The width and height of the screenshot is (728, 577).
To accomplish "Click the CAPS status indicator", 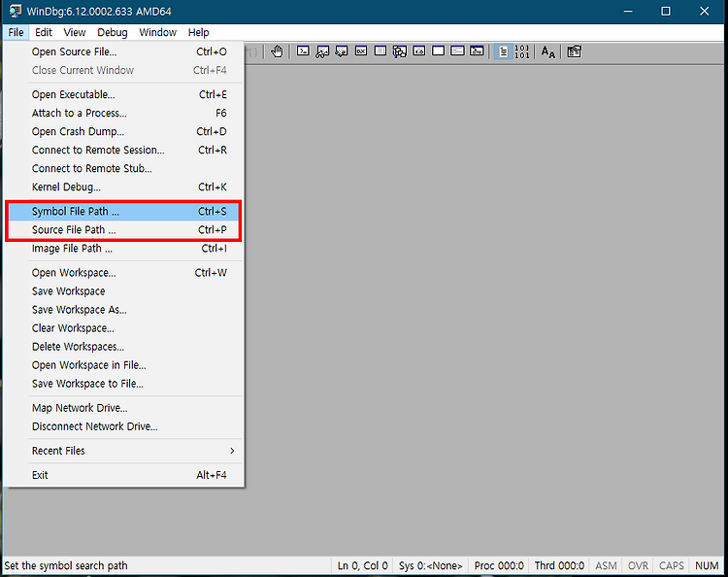I will [672, 565].
